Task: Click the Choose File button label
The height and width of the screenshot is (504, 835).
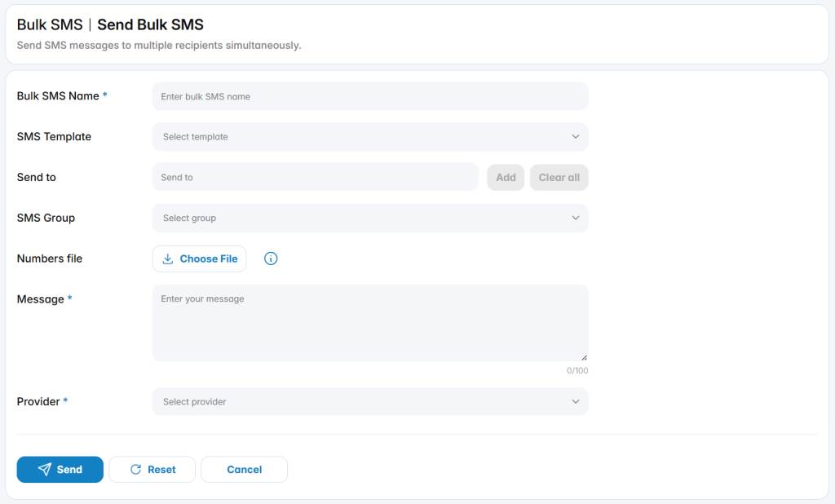Action: [209, 259]
